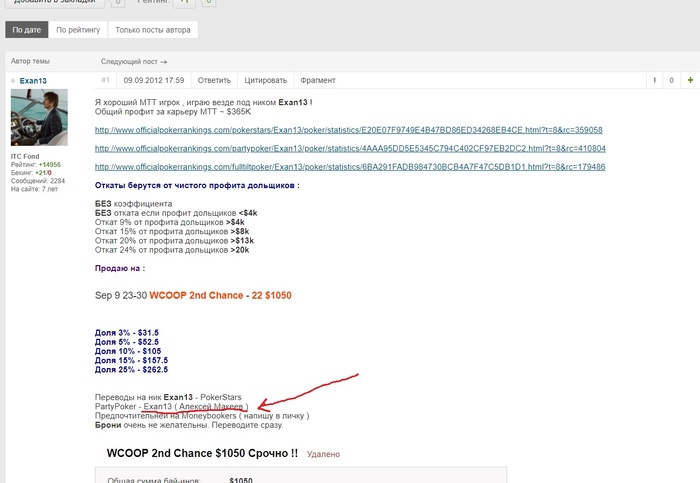
Task: Click 'Рейтинг: +14956' user stat
Action: 36,164
